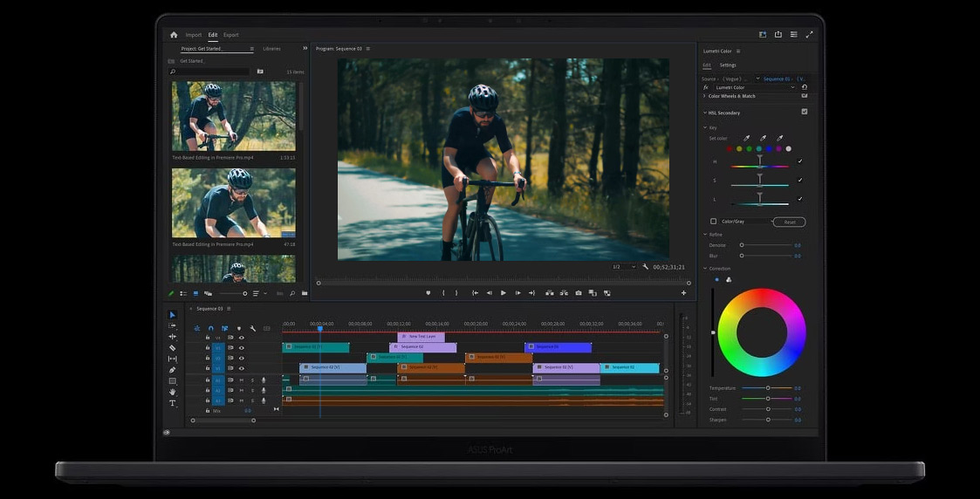Open the Libraries panel tab
The image size is (980, 499).
pyautogui.click(x=272, y=49)
